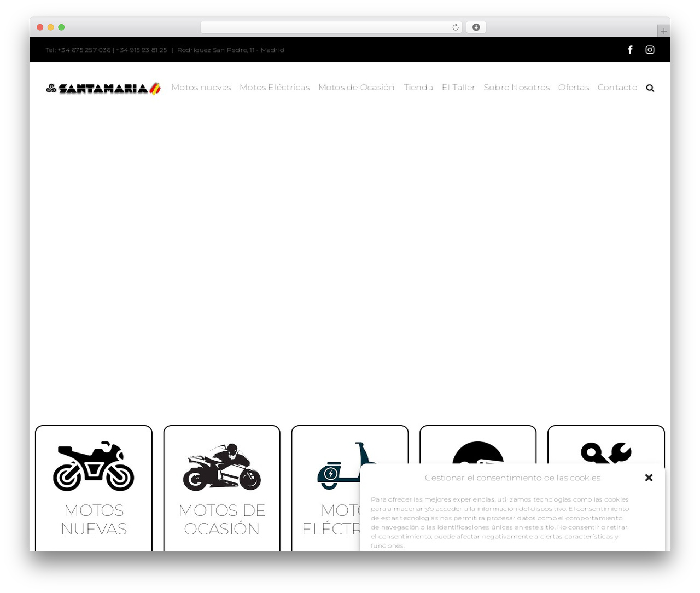The width and height of the screenshot is (700, 593).
Task: Click the search magnifier in navigation
Action: click(650, 88)
